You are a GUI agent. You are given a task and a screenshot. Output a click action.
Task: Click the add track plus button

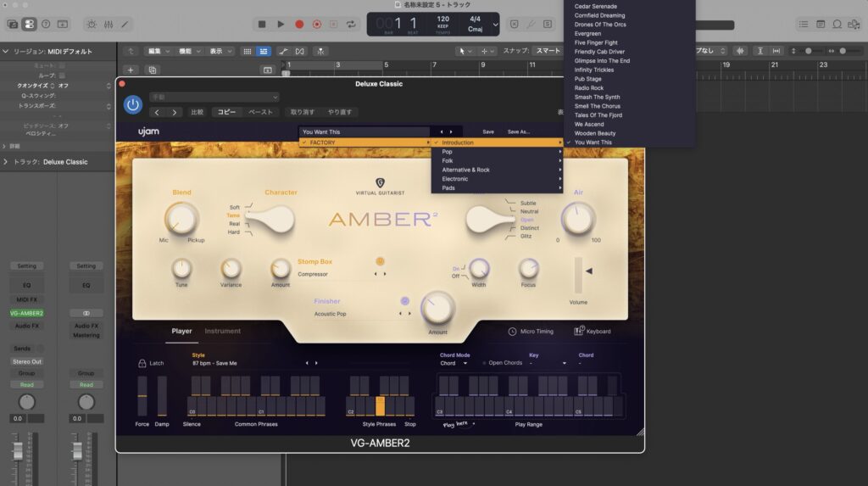click(131, 70)
